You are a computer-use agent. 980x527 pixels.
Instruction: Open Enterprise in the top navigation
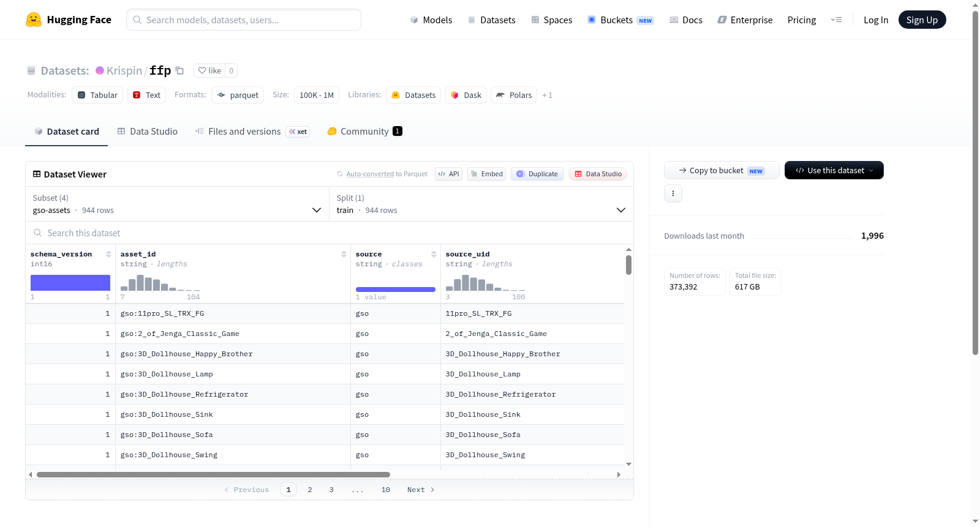click(745, 20)
